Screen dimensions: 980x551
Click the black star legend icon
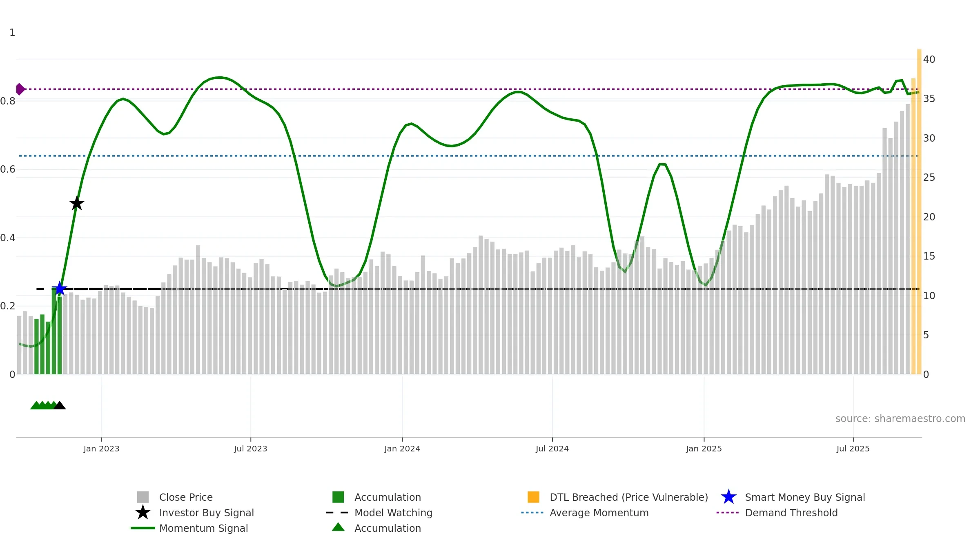143,512
